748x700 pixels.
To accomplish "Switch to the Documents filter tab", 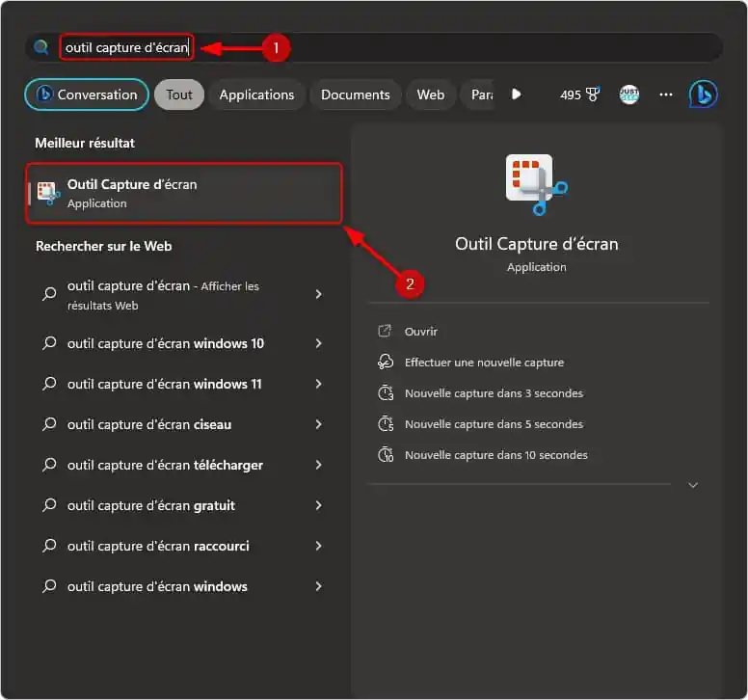I will (356, 94).
